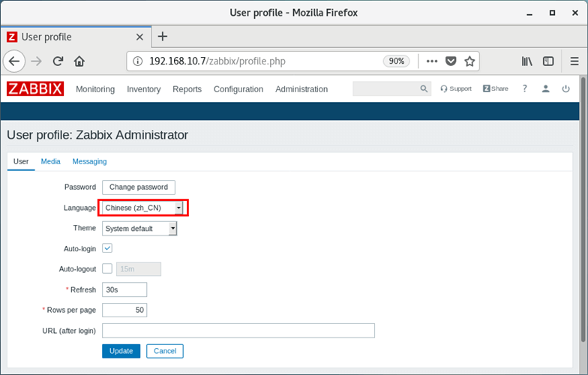Show site information icon in address bar
The width and height of the screenshot is (588, 375).
[x=138, y=61]
